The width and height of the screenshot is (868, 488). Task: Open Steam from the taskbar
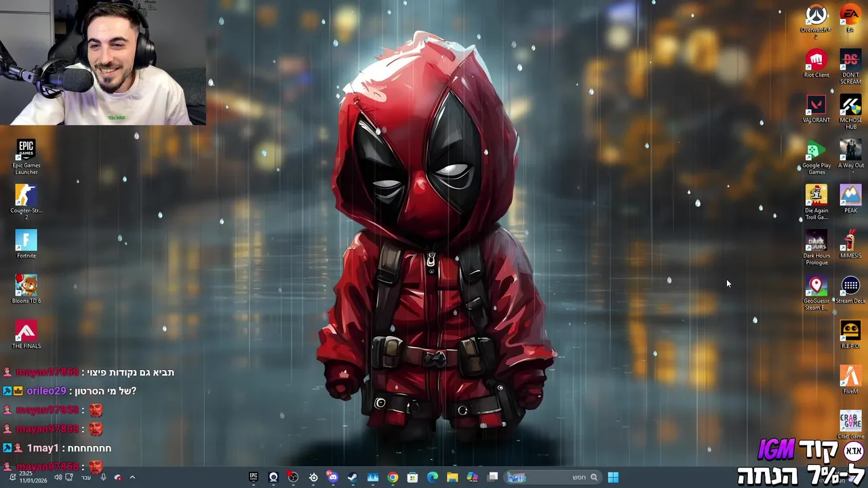353,477
